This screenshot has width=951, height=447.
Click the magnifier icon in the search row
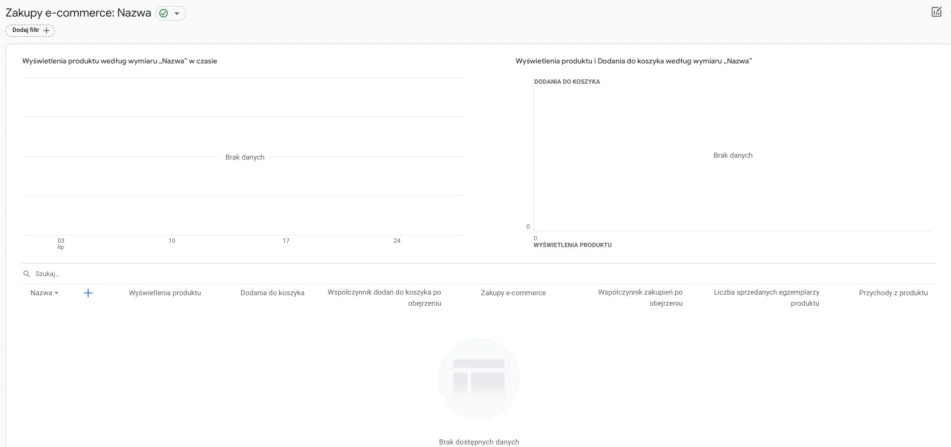click(26, 273)
